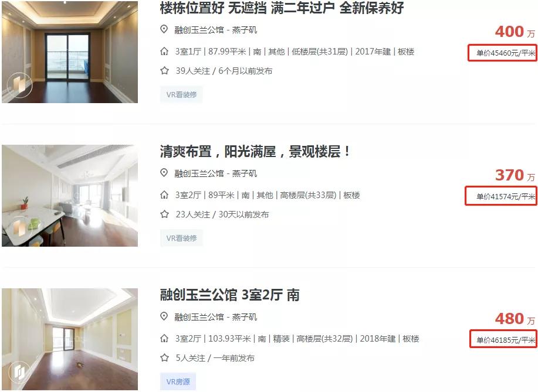Open listing titled 清爽布置，阳光满屋
The width and height of the screenshot is (538, 392).
(x=255, y=151)
